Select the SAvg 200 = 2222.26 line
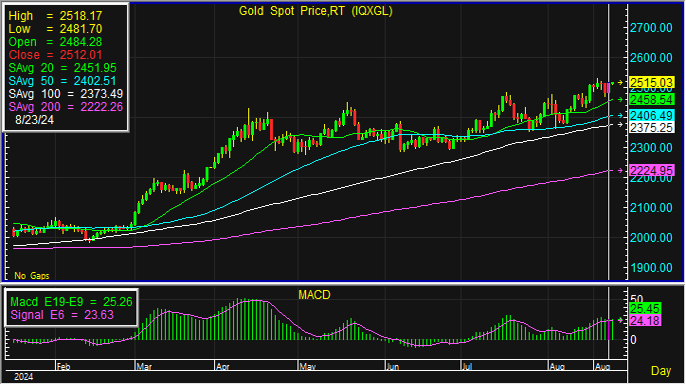This screenshot has width=686, height=385. pyautogui.click(x=66, y=107)
